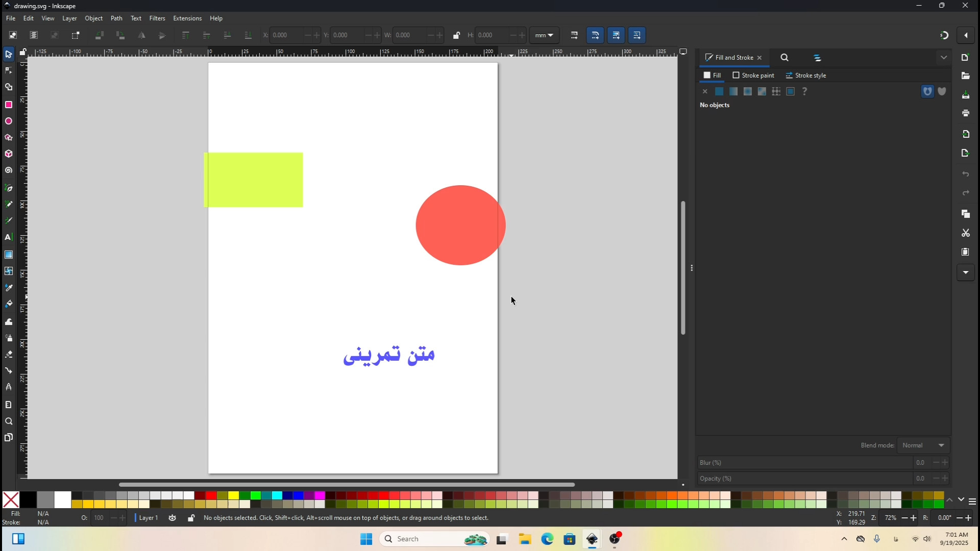Select the Text tool
The image size is (980, 551).
(x=9, y=237)
